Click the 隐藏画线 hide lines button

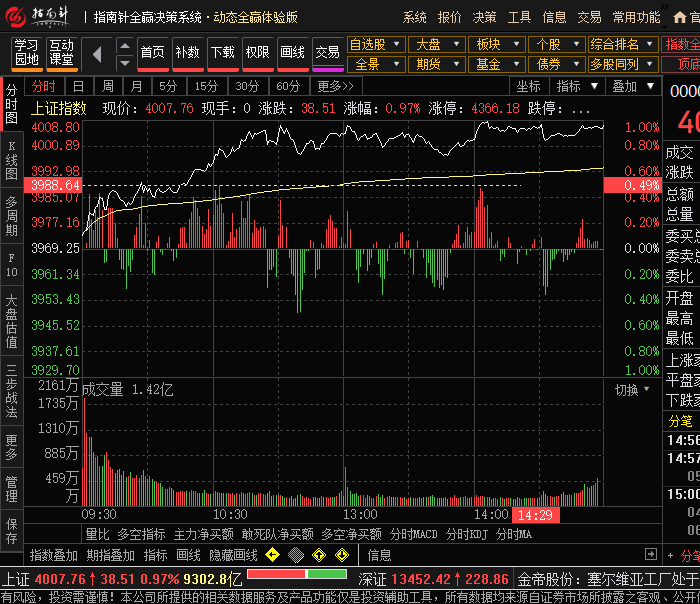[233, 555]
